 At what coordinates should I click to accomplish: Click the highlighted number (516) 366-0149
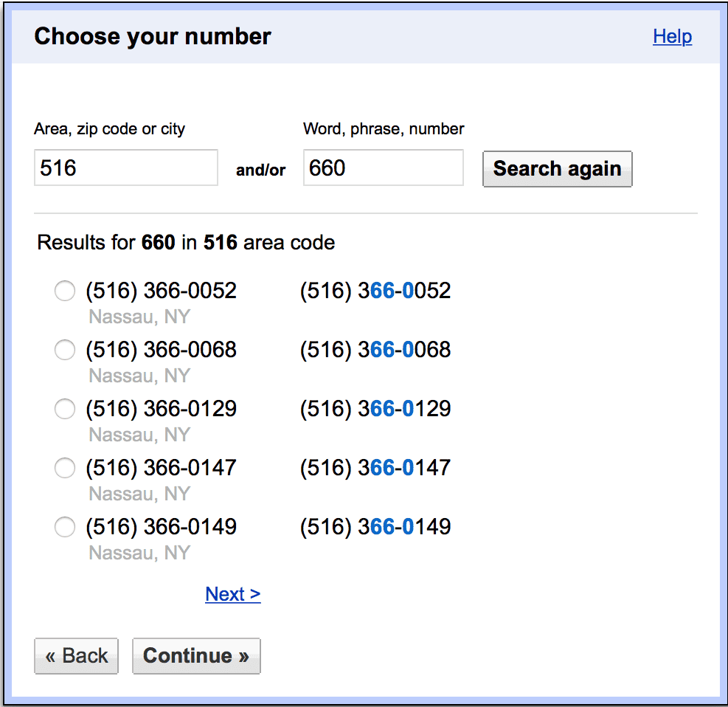375,527
